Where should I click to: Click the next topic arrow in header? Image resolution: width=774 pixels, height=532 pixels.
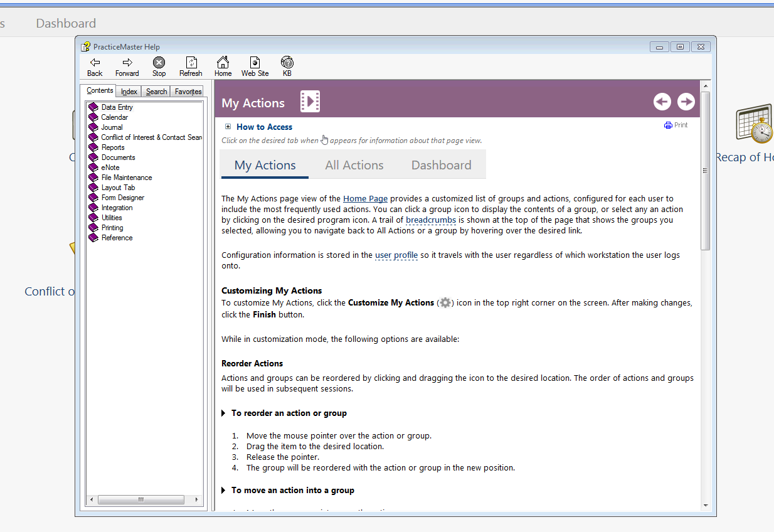click(x=686, y=102)
